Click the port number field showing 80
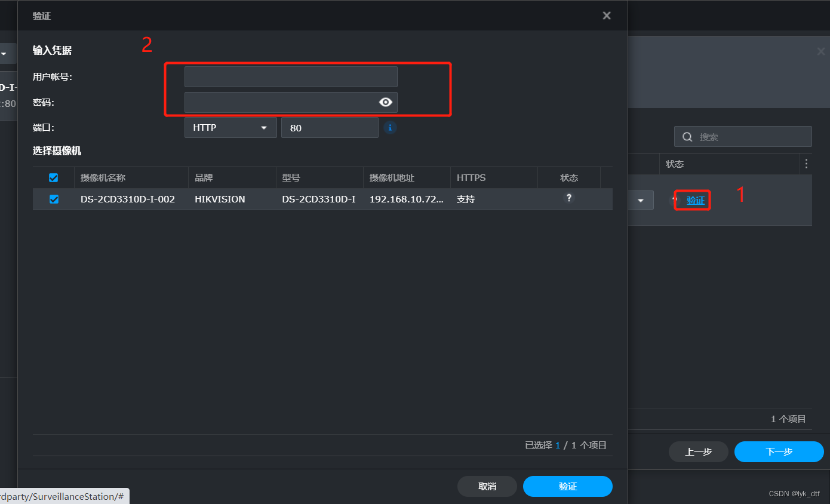 click(x=330, y=128)
